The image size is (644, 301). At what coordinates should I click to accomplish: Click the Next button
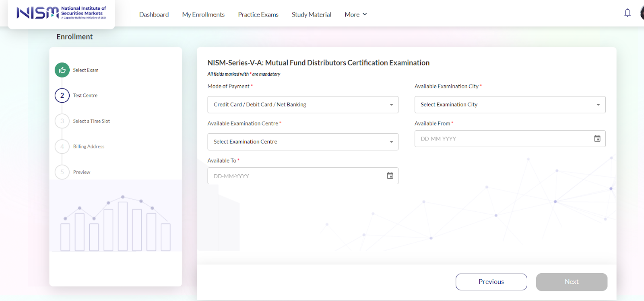pyautogui.click(x=572, y=282)
